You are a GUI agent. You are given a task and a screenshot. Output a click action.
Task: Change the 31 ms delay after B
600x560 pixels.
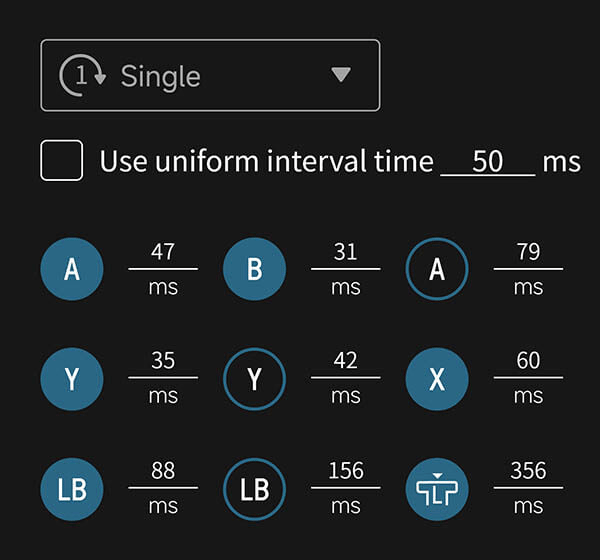click(x=345, y=252)
